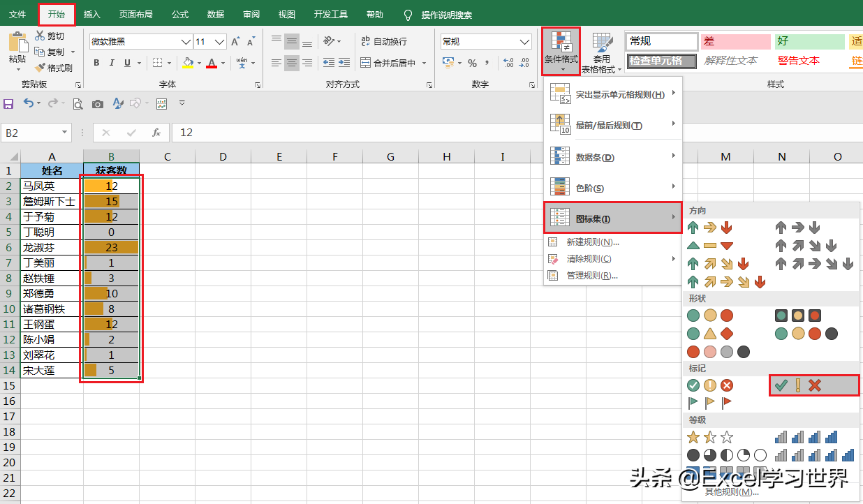
Task: Choose the three triangles icon set
Action: click(710, 245)
